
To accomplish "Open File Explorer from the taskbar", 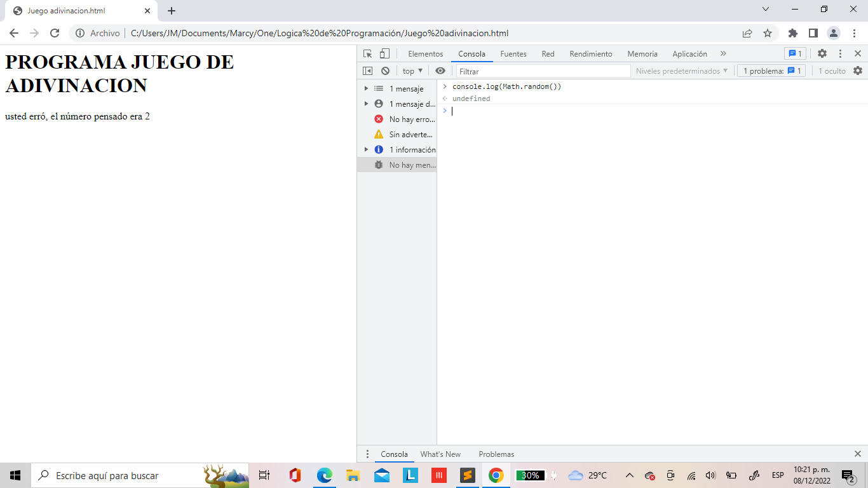I will click(x=353, y=475).
